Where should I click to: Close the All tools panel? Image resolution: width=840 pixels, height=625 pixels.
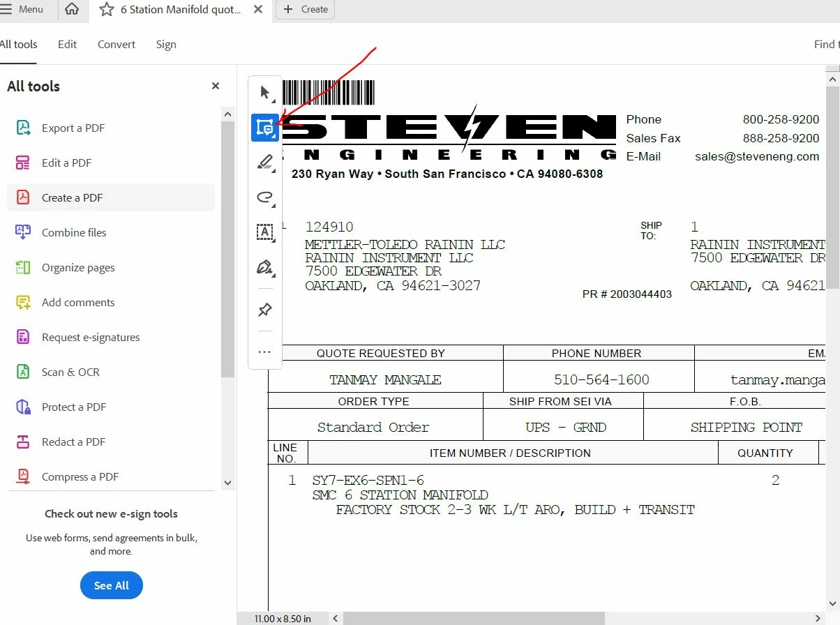(x=216, y=86)
